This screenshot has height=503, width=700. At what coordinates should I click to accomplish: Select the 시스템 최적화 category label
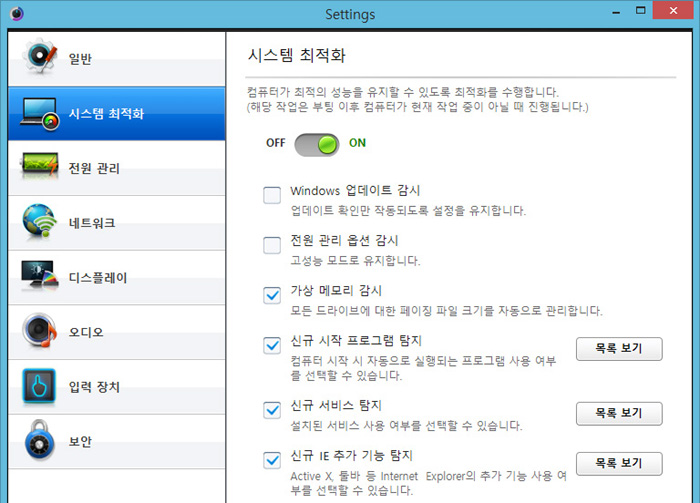[x=106, y=113]
